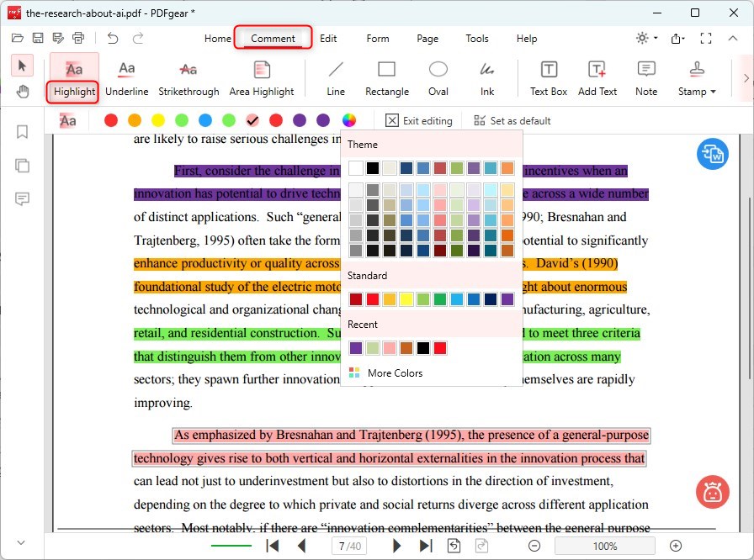Open the Page menu tab

tap(427, 39)
